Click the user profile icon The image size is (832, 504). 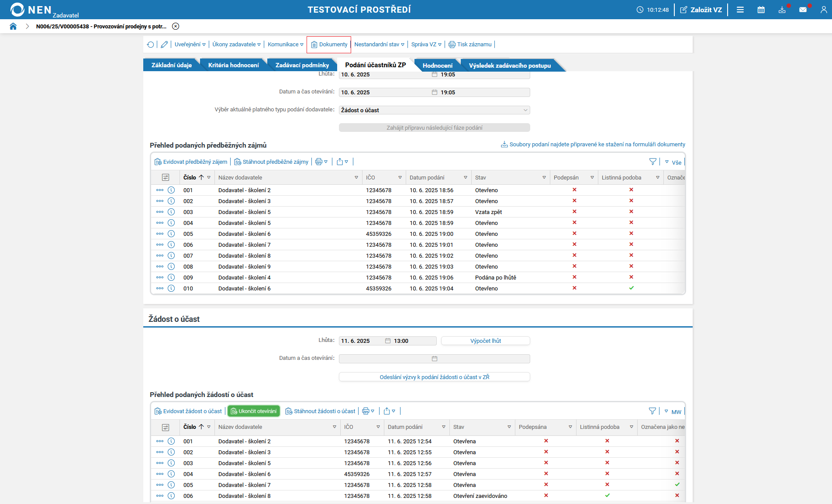tap(823, 10)
